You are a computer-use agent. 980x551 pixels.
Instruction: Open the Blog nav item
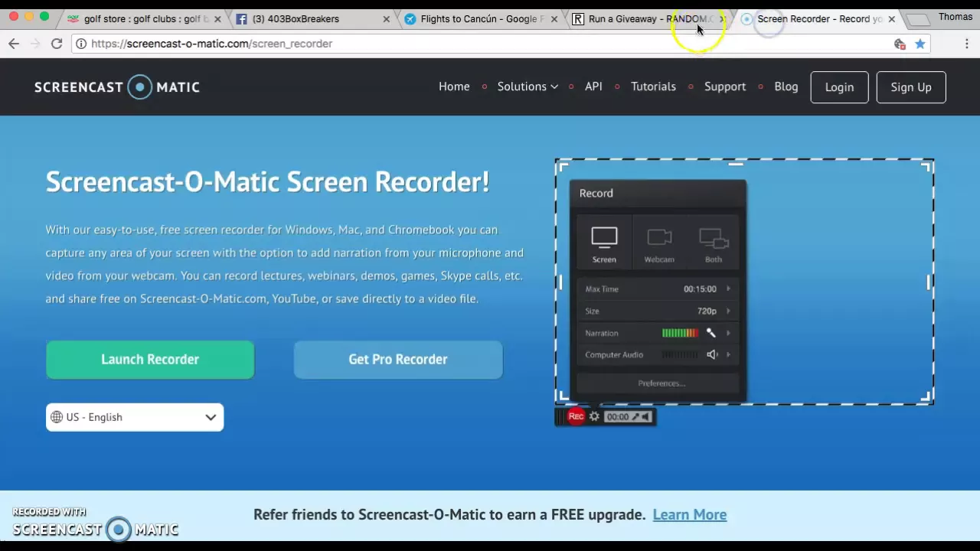(x=786, y=86)
